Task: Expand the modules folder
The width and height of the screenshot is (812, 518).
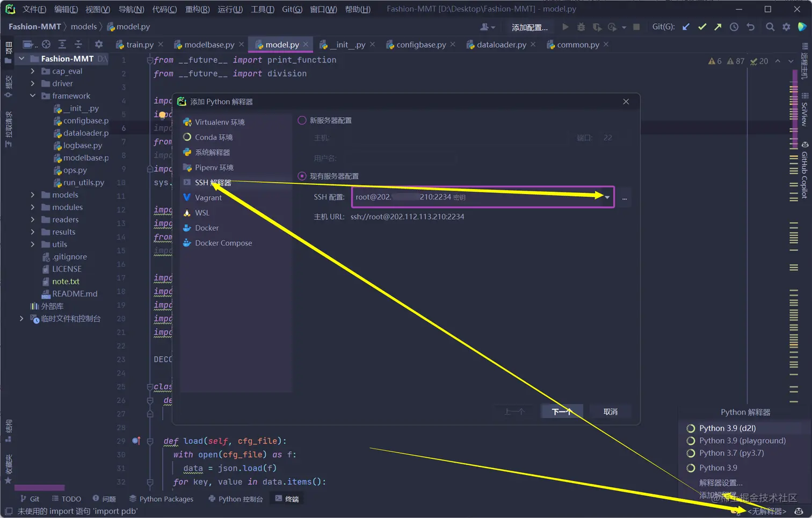Action: tap(33, 207)
